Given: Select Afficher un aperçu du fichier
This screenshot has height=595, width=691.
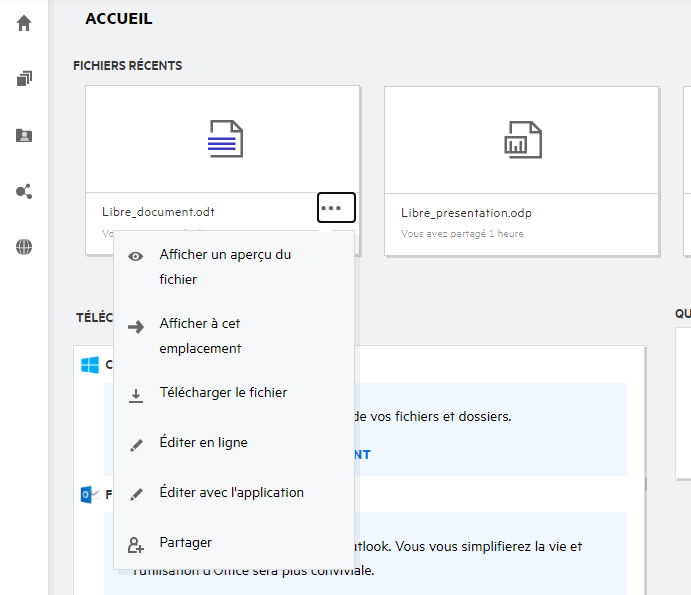Looking at the screenshot, I should (234, 267).
